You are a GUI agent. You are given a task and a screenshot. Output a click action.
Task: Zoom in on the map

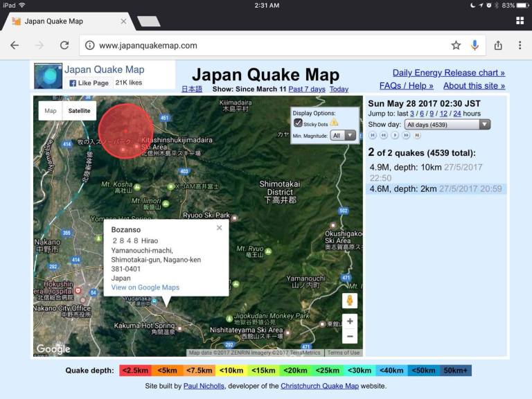(350, 321)
